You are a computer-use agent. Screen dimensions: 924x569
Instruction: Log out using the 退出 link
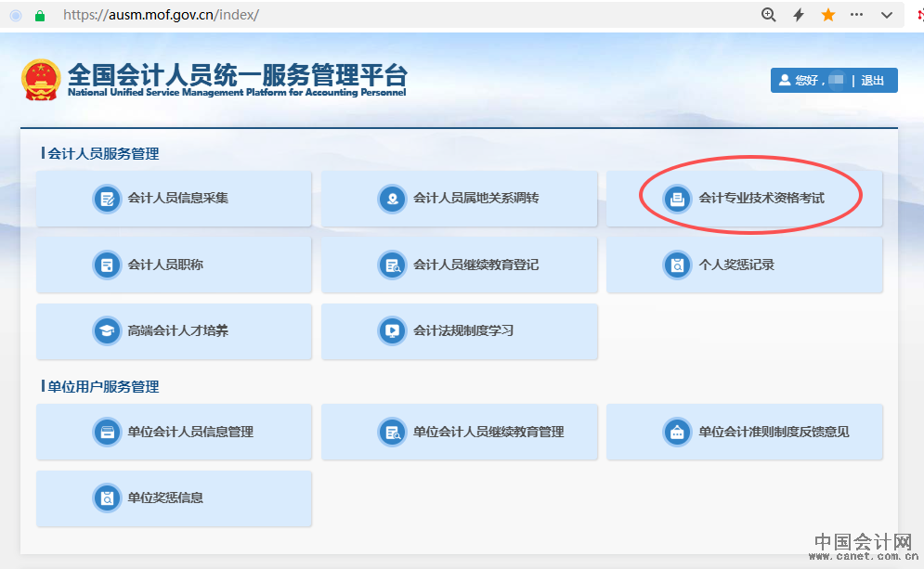coord(873,81)
